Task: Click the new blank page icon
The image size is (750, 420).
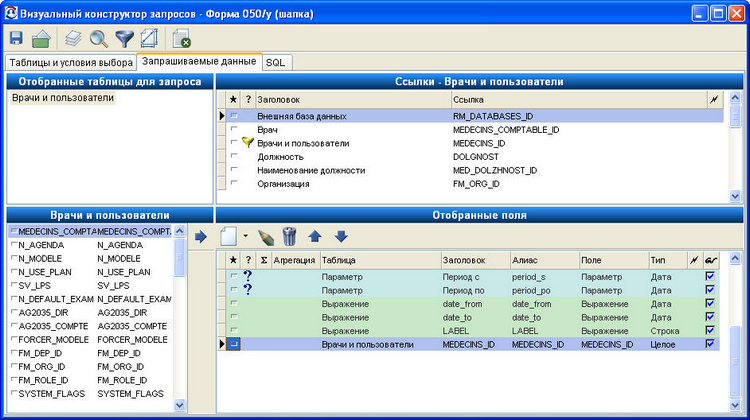Action: coord(228,236)
